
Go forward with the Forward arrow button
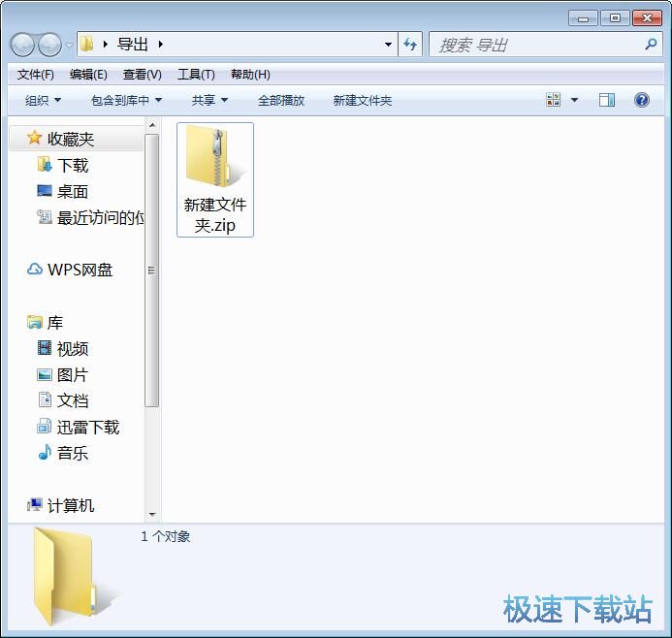[x=49, y=45]
